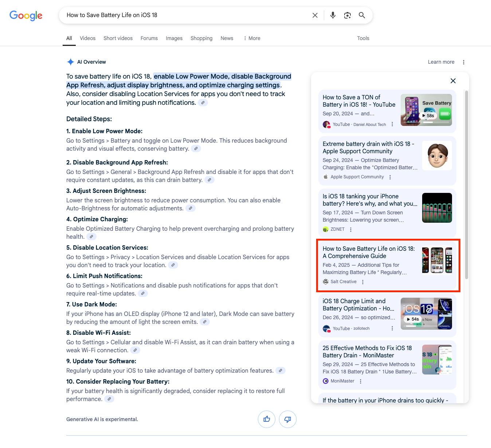Switch to the Shopping tab
This screenshot has height=448, width=491.
201,38
